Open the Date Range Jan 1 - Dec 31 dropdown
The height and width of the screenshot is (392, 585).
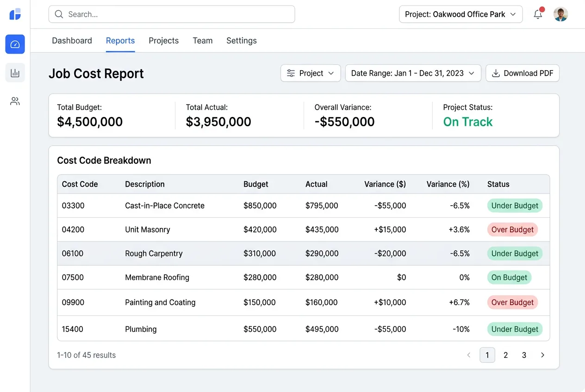pos(412,73)
